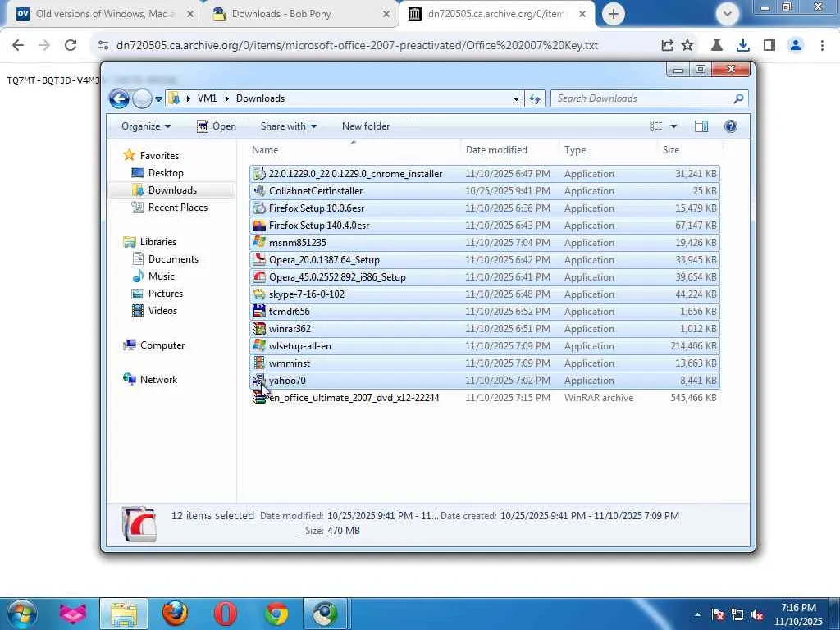
Task: Click the refresh icon beside address bar
Action: [x=535, y=98]
